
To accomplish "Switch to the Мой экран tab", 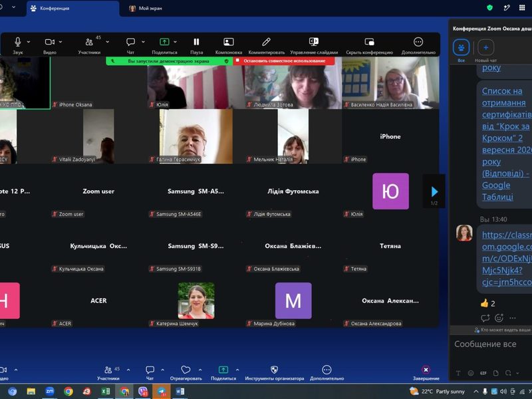I will (x=146, y=9).
